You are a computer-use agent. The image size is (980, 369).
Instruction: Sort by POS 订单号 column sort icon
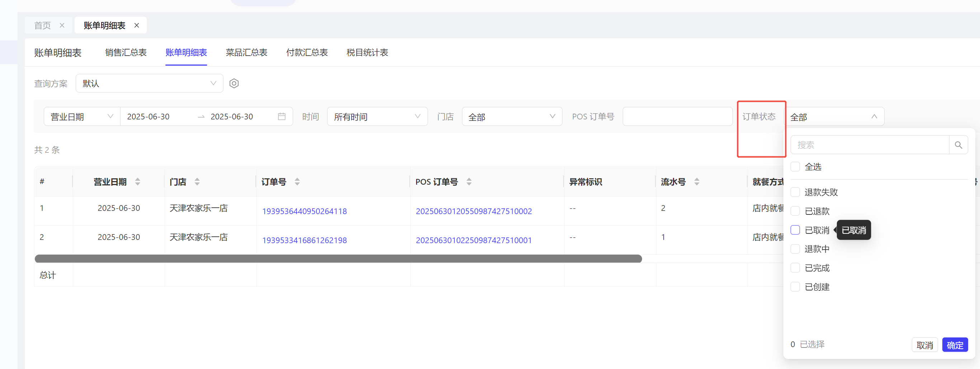(x=469, y=182)
